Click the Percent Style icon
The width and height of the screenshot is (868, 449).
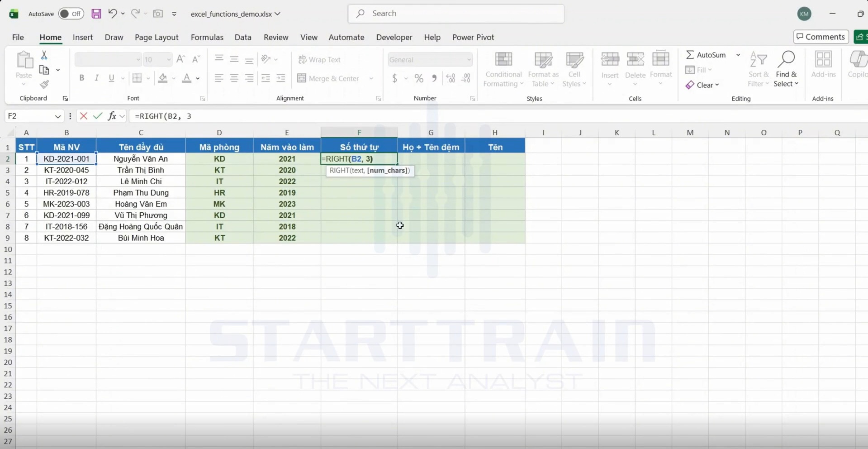coord(419,78)
